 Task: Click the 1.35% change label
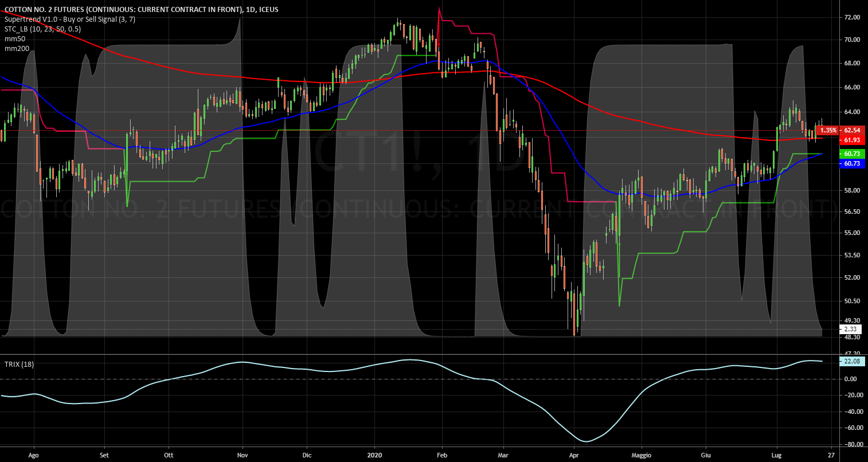(x=828, y=130)
